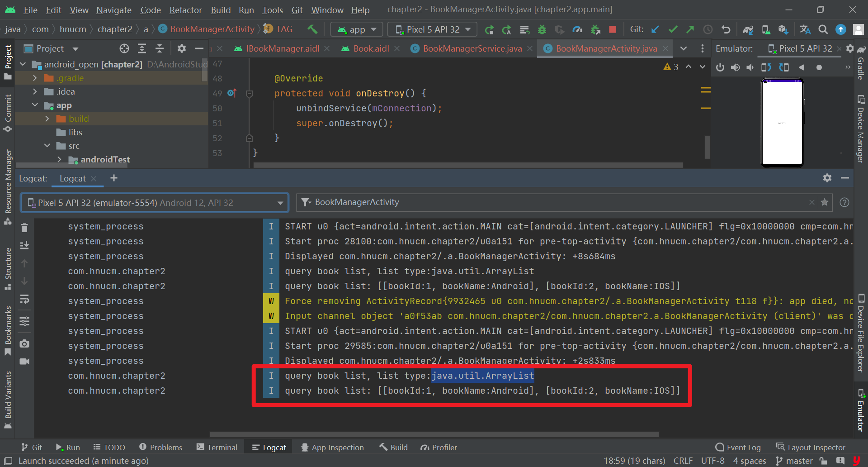868x467 pixels.
Task: Start screen record with video icon
Action: coord(24,362)
